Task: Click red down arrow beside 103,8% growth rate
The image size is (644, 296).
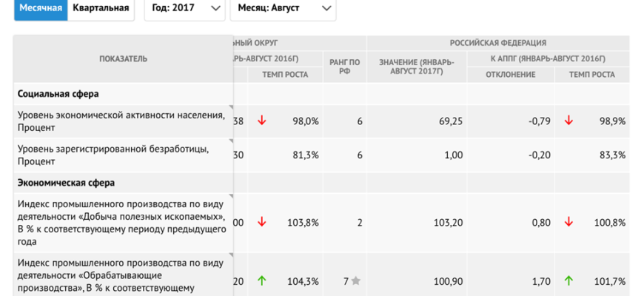Action: pos(261,222)
